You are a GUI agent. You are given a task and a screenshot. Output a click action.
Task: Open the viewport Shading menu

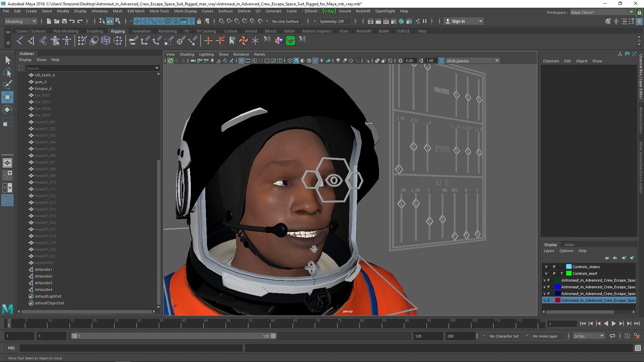pos(186,54)
